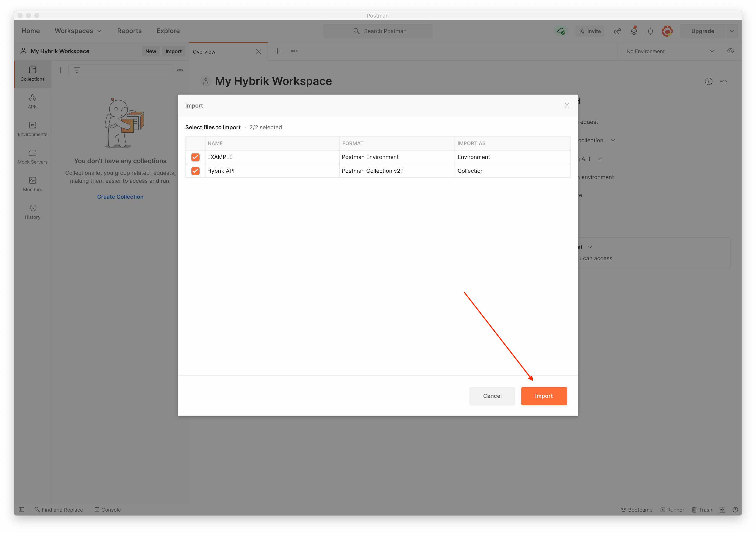Click the Invite button
Screen dimensions: 756x533
(x=590, y=31)
